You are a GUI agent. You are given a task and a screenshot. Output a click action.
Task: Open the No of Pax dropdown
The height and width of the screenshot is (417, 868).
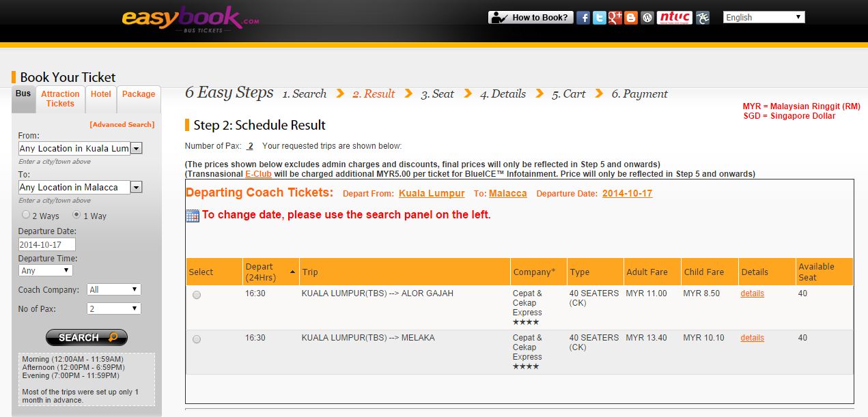pos(114,308)
